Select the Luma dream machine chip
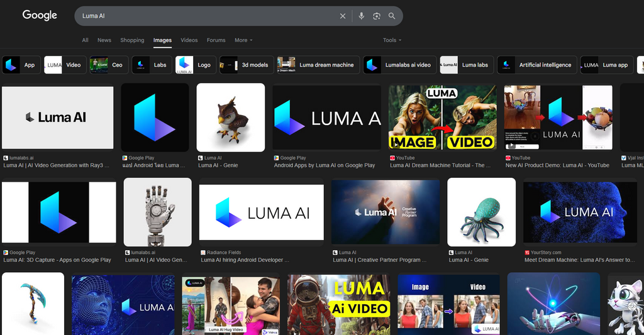The image size is (644, 335). coord(318,65)
